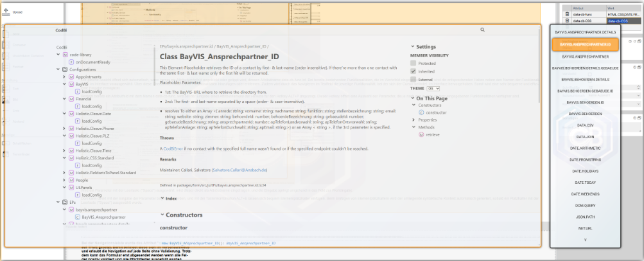Click the constructor icon under On This Page

(x=421, y=112)
